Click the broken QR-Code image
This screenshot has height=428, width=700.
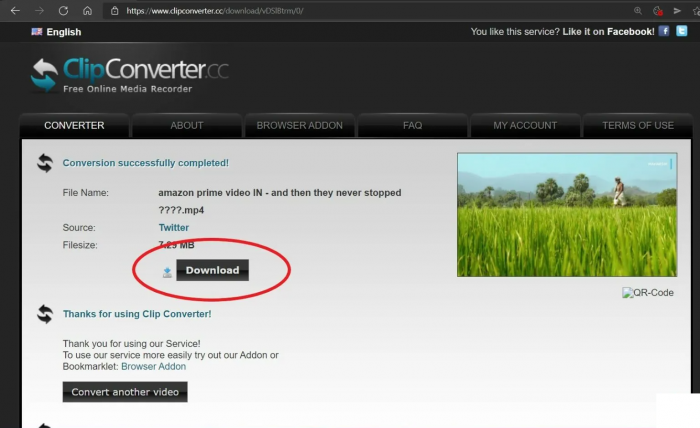(x=648, y=293)
